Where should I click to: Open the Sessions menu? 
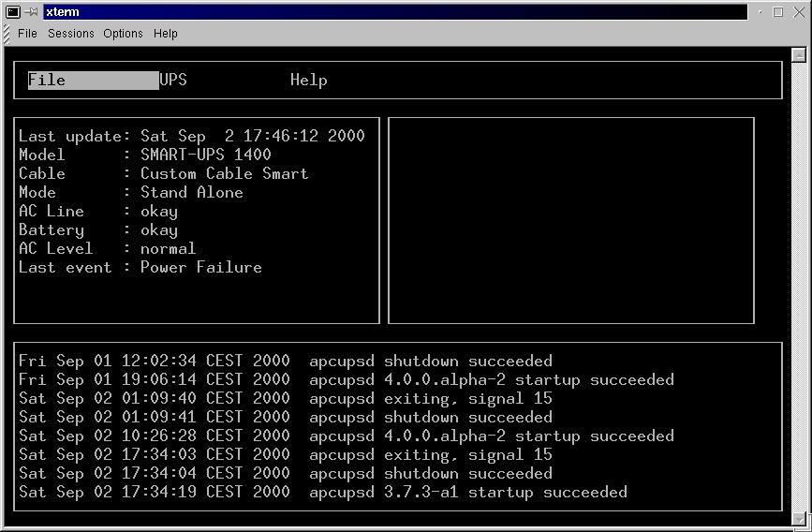tap(71, 34)
